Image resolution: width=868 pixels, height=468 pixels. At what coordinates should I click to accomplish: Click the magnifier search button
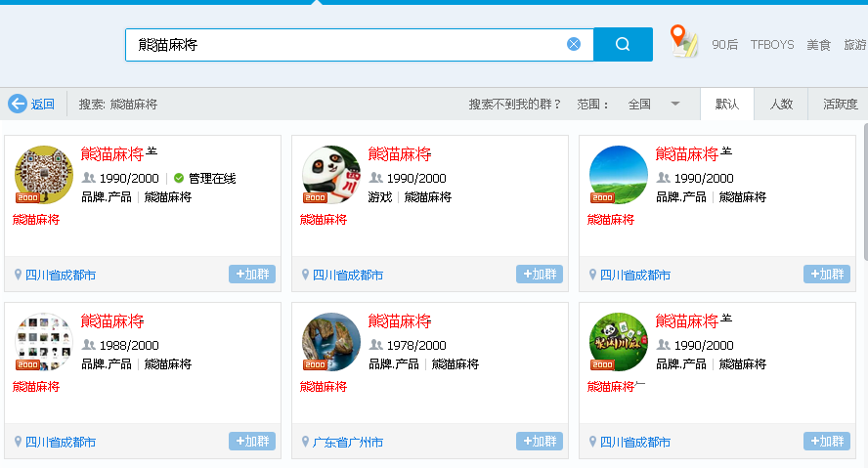tap(623, 44)
